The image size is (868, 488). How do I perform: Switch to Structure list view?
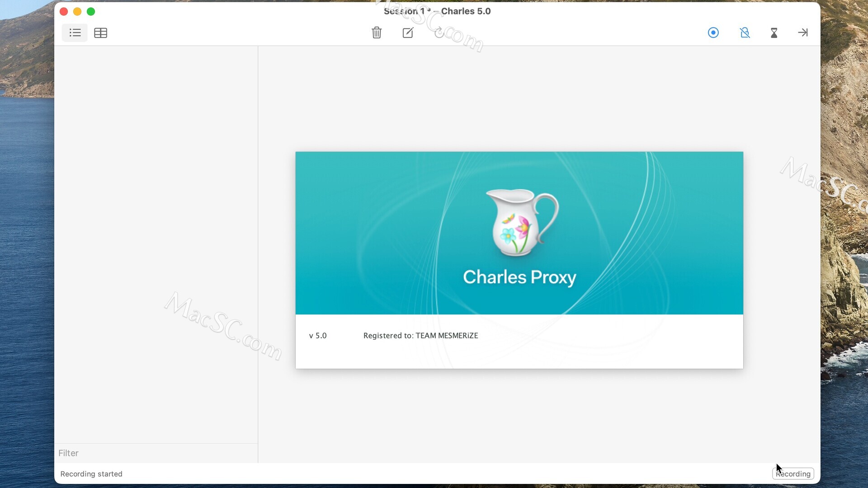(x=75, y=33)
